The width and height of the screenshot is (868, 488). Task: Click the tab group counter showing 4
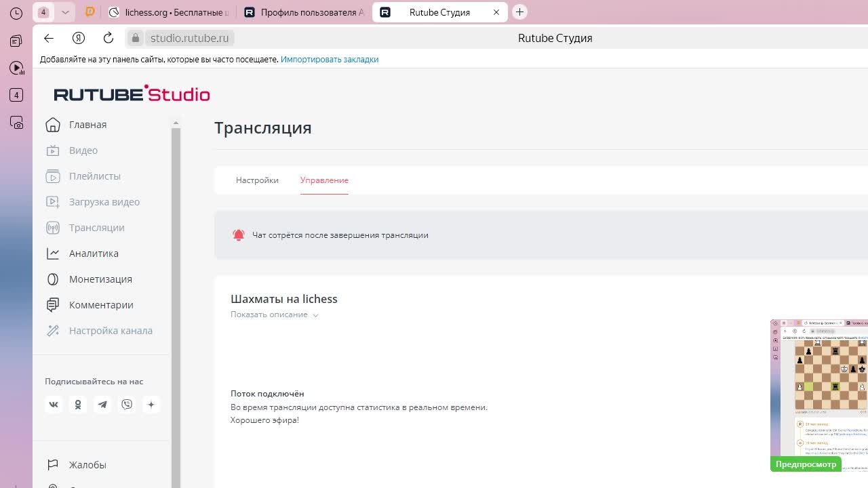click(x=43, y=12)
